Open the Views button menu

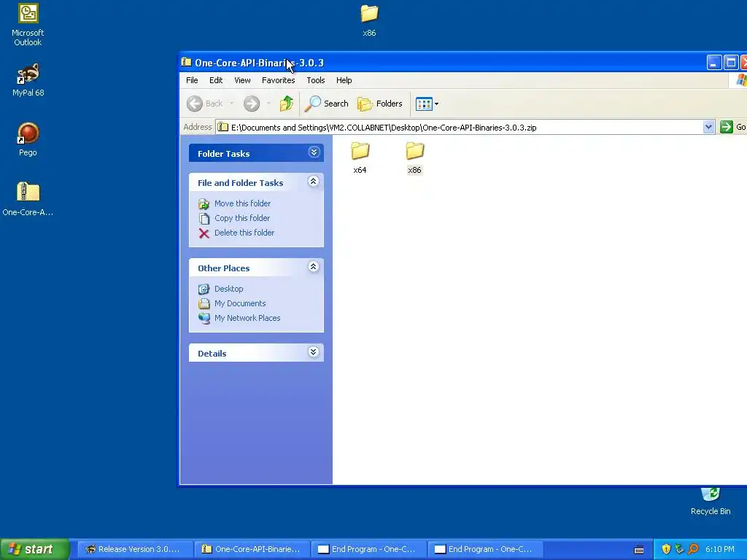(x=427, y=104)
